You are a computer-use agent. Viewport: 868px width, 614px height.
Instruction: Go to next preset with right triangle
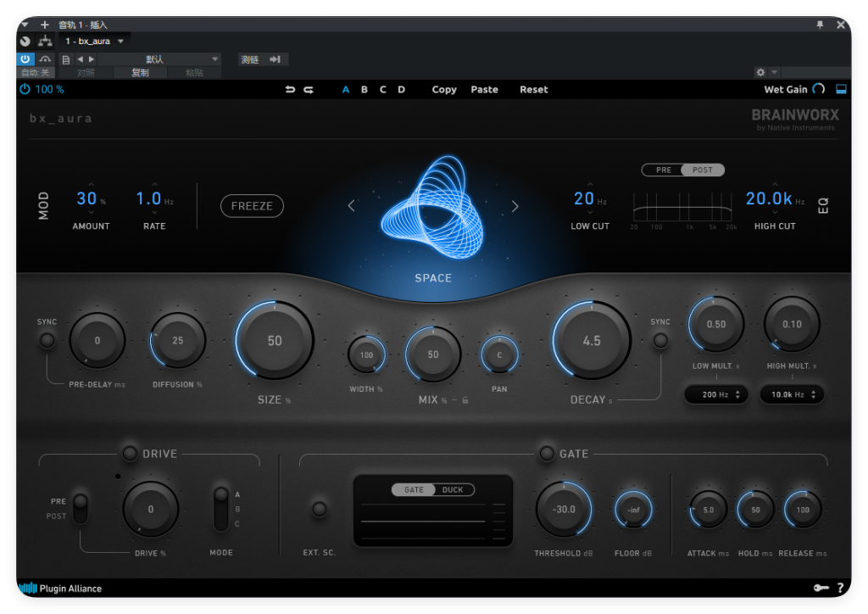click(92, 59)
